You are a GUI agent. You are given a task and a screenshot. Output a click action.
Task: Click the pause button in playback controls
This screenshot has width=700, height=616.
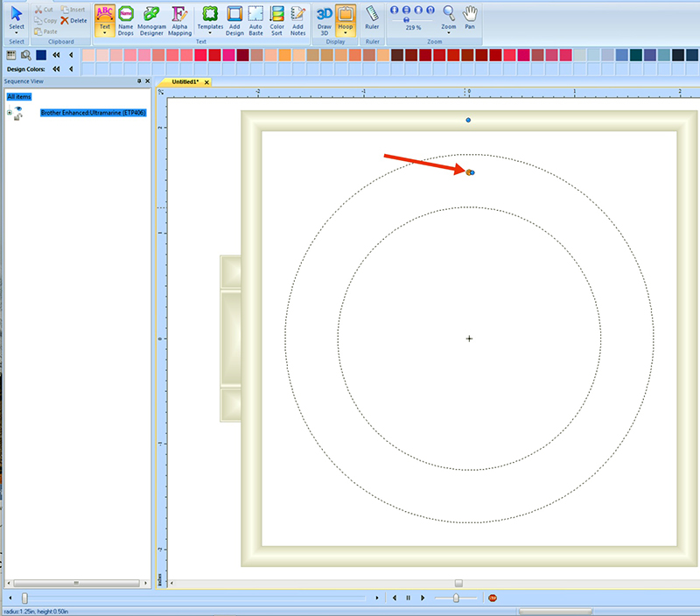408,598
